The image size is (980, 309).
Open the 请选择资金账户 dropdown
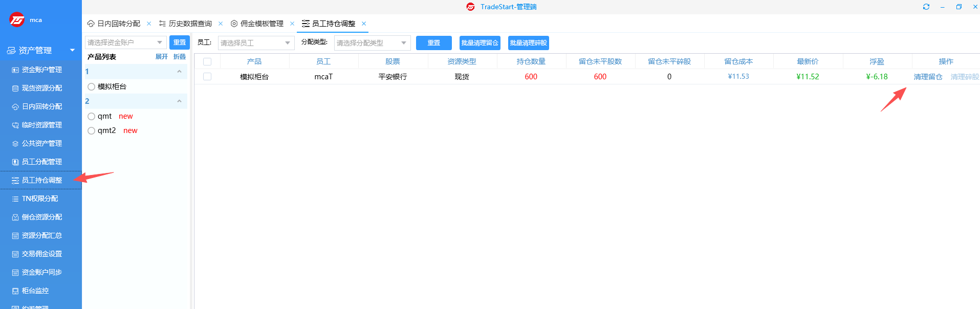coord(126,42)
